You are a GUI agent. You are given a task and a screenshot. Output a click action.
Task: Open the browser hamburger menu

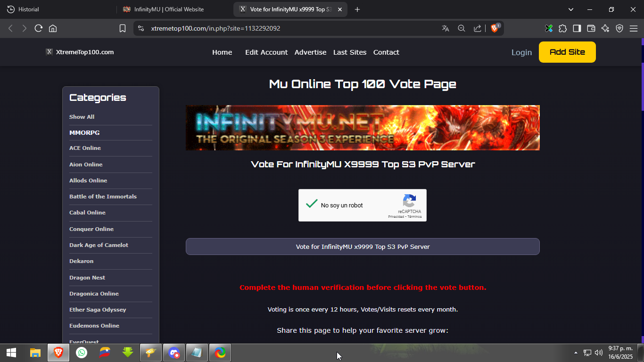click(633, 28)
